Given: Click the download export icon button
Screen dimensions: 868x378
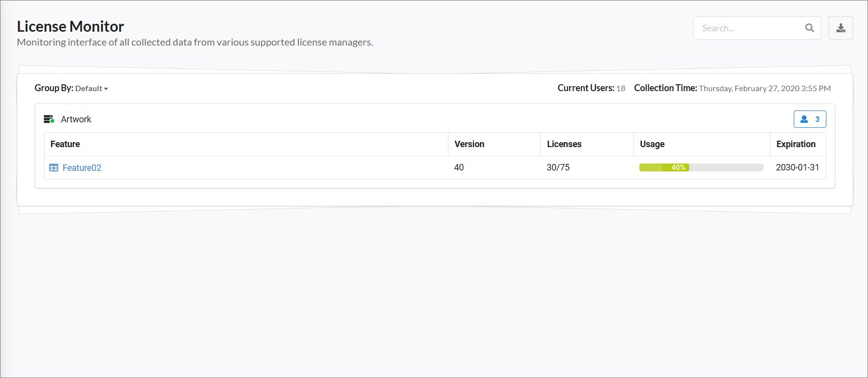Looking at the screenshot, I should point(841,28).
